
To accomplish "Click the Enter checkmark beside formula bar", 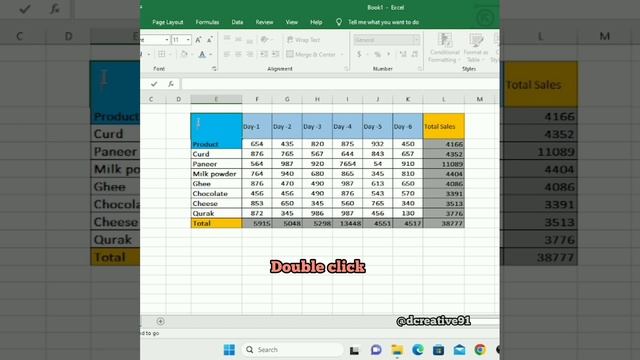I will [x=154, y=84].
